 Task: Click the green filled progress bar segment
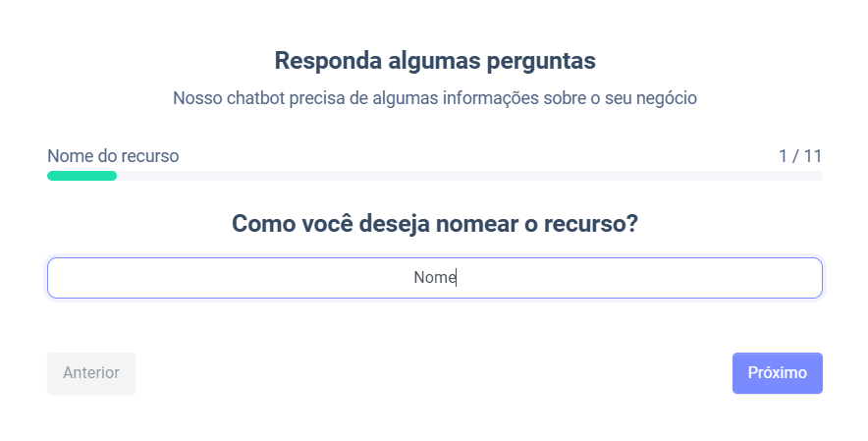[x=81, y=176]
